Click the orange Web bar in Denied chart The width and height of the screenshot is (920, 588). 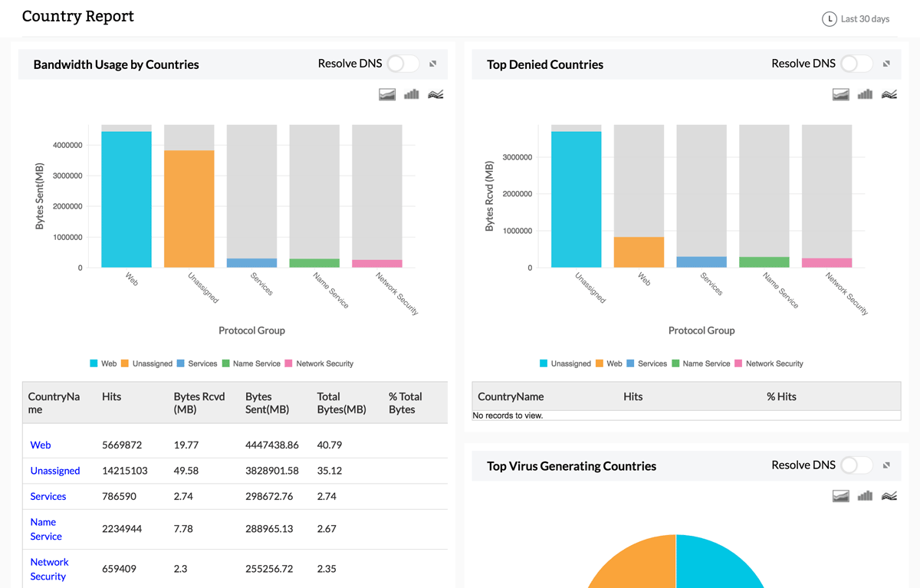click(639, 252)
